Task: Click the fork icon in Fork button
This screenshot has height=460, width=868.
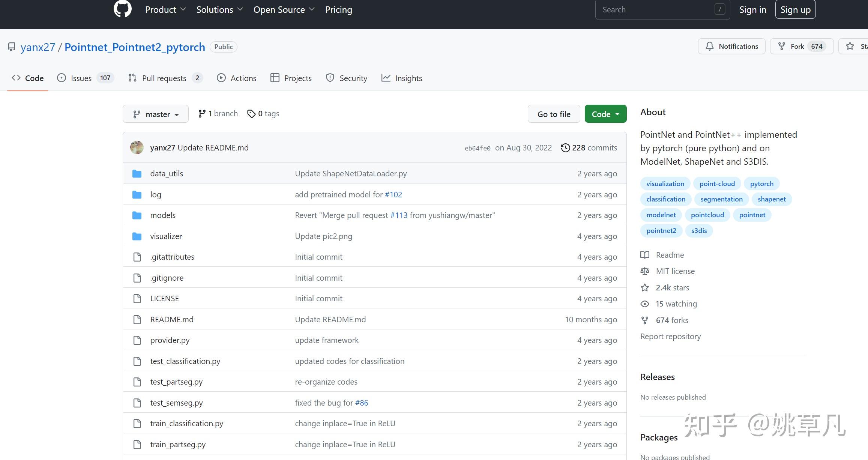Action: [x=782, y=46]
